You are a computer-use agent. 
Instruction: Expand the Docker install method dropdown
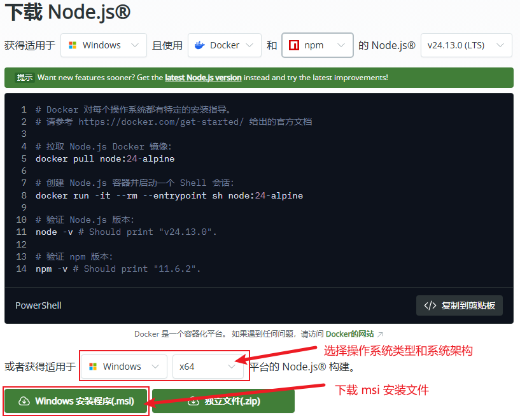pos(225,45)
